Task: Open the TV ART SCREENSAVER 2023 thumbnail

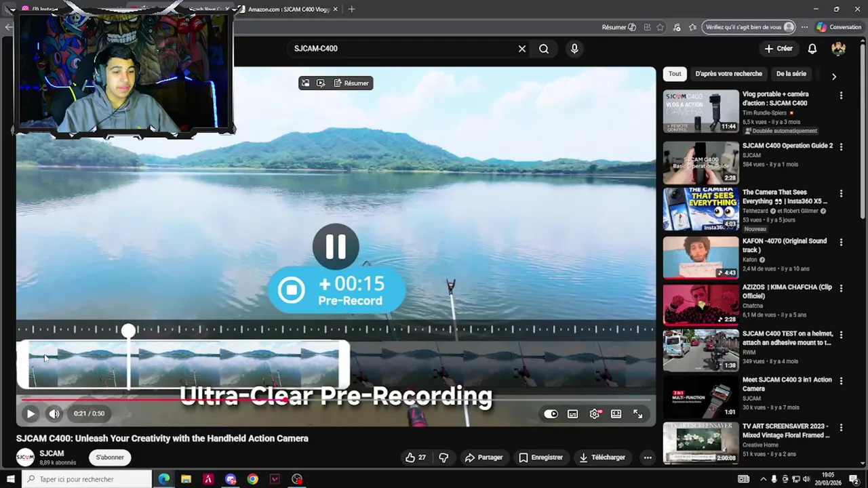Action: (x=701, y=443)
